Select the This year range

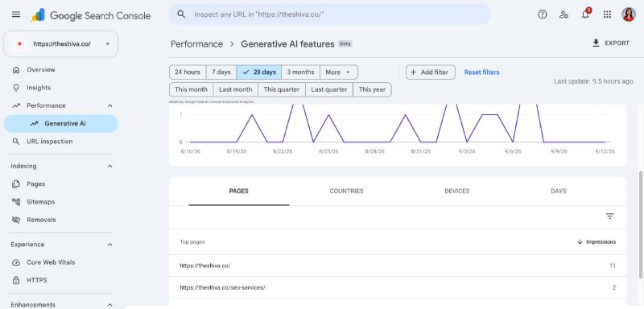[x=372, y=89]
